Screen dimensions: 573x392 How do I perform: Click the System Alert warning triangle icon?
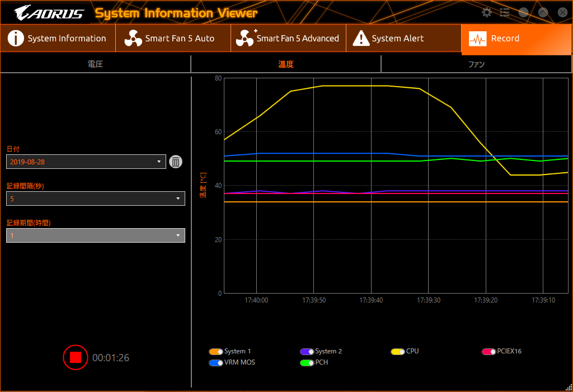(x=361, y=39)
